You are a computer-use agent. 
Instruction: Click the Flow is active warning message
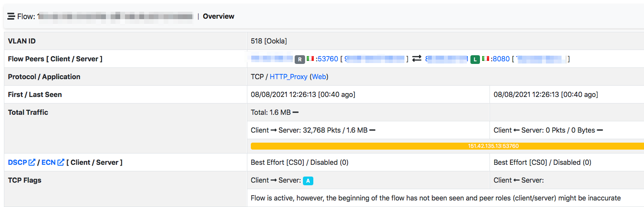click(436, 198)
